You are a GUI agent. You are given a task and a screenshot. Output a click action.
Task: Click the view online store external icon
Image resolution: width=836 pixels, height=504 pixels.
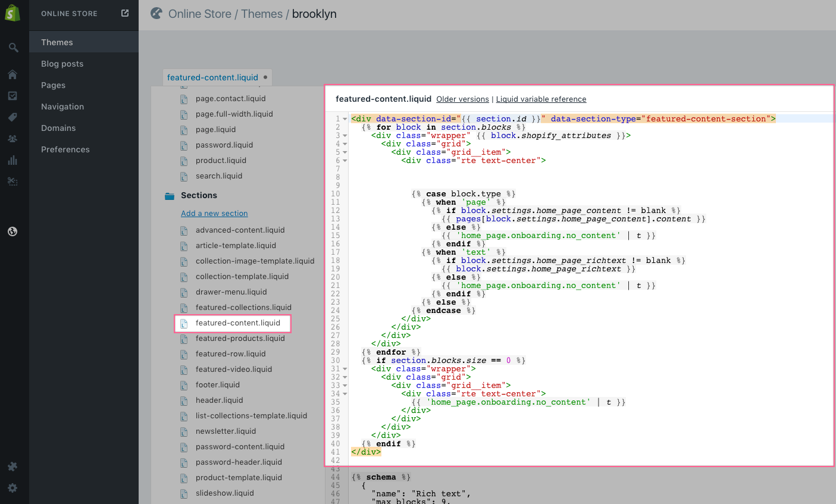(125, 13)
